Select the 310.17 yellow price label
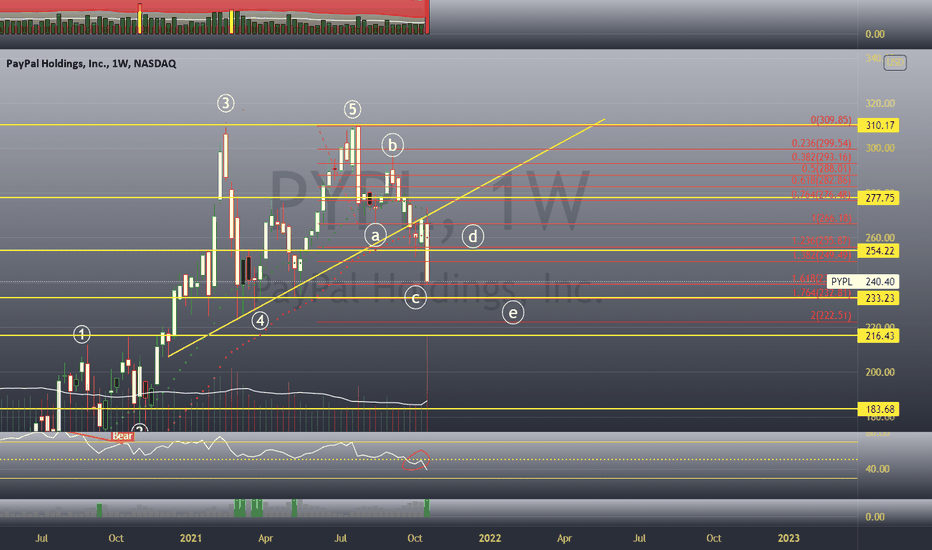 [879, 125]
